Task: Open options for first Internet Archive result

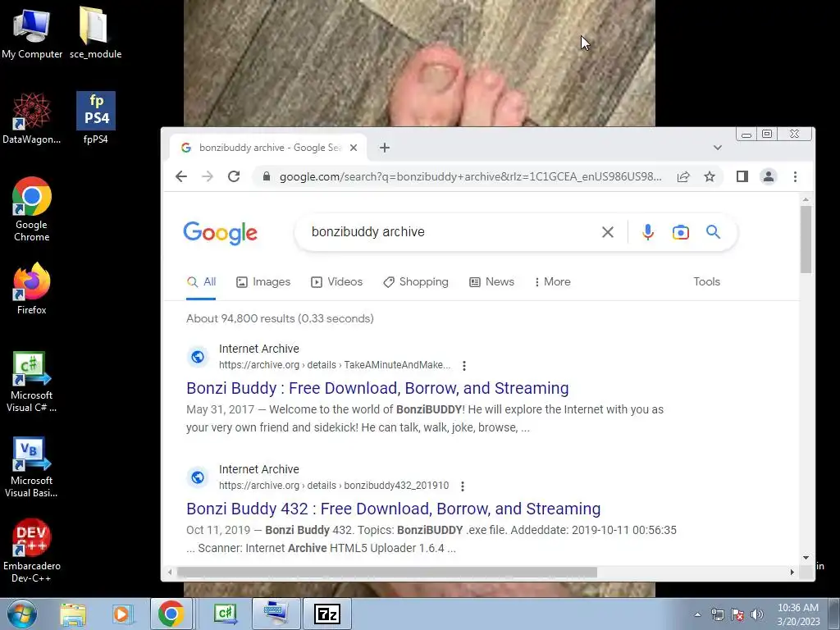Action: 464,365
